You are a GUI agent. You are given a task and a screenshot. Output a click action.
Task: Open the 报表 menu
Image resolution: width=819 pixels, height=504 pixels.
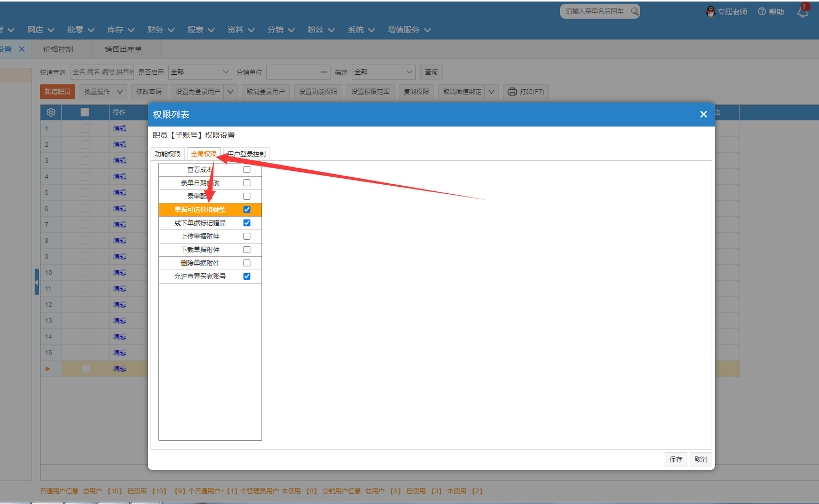pyautogui.click(x=201, y=30)
